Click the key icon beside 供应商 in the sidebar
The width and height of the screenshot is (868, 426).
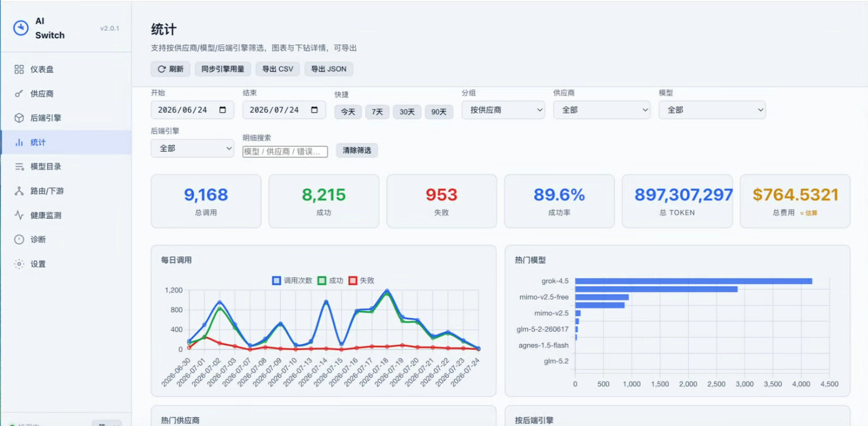point(19,94)
